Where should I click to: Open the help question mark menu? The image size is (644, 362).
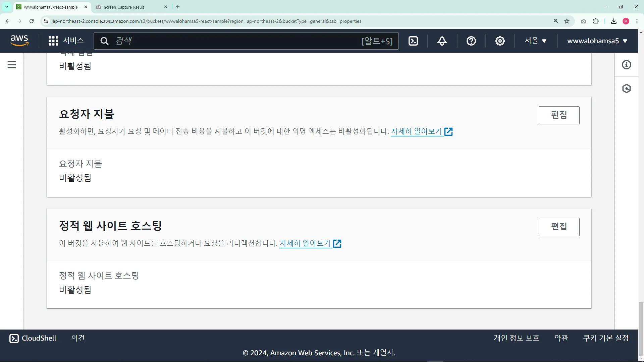tap(471, 41)
